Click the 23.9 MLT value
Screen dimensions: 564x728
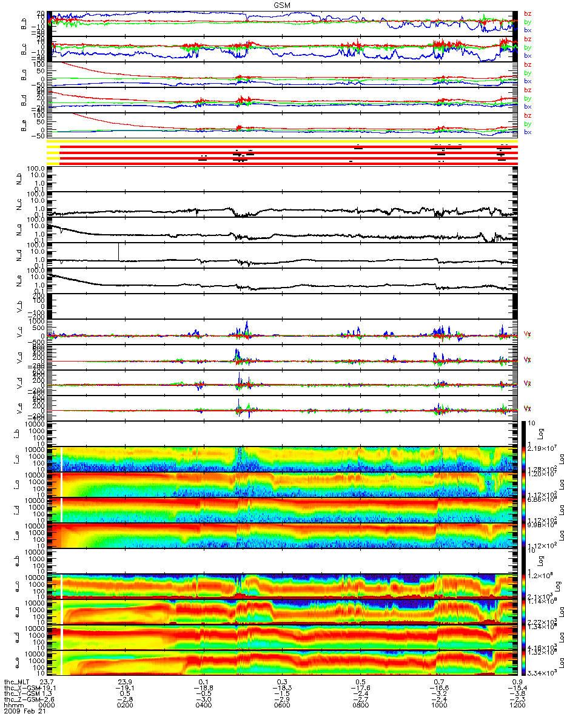point(125,682)
